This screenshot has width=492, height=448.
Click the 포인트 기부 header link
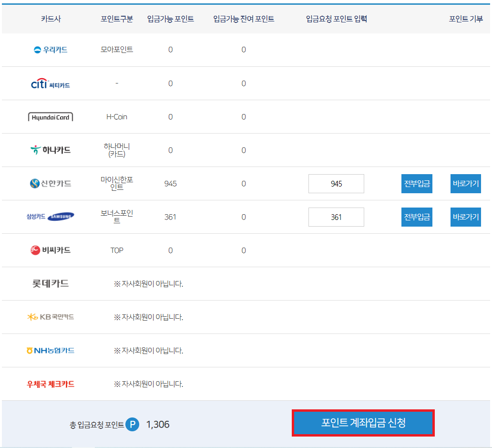point(467,19)
